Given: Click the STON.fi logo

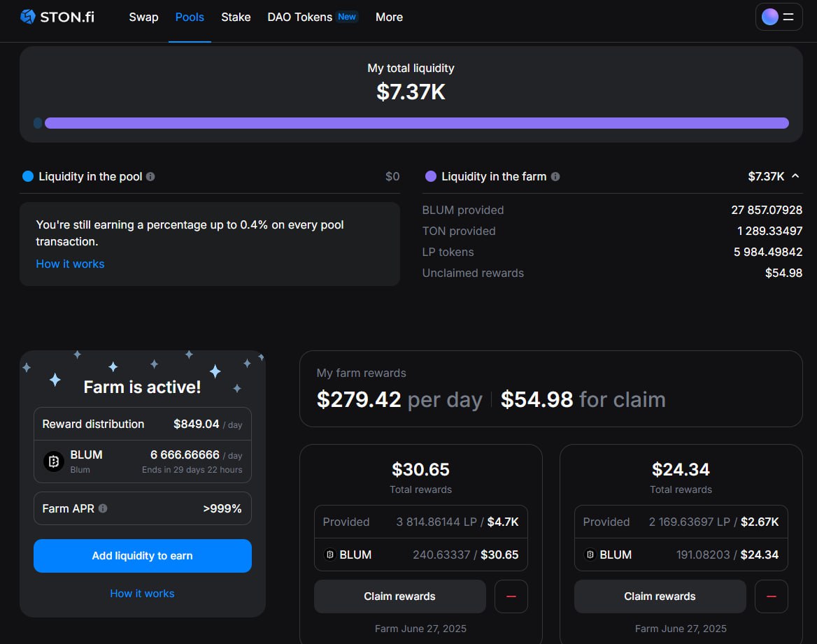Looking at the screenshot, I should click(x=57, y=17).
